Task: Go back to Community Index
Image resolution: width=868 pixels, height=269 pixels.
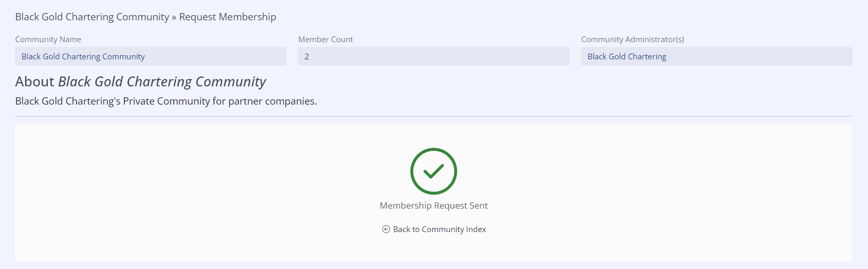Action: pyautogui.click(x=439, y=229)
